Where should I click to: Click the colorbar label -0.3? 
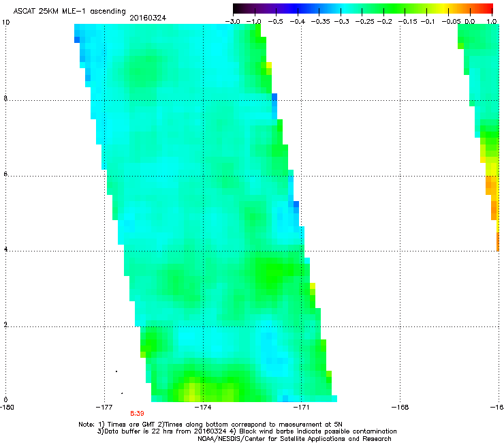342,22
